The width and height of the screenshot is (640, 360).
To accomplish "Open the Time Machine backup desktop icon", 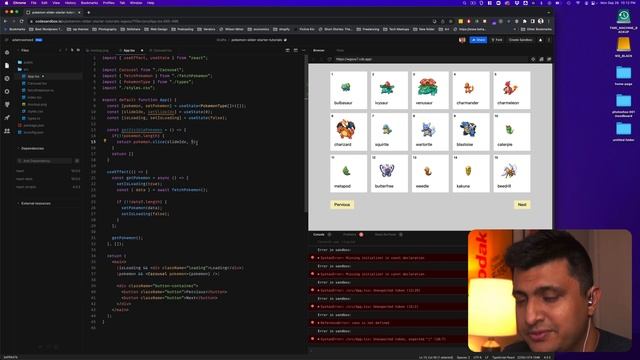I will (x=623, y=21).
